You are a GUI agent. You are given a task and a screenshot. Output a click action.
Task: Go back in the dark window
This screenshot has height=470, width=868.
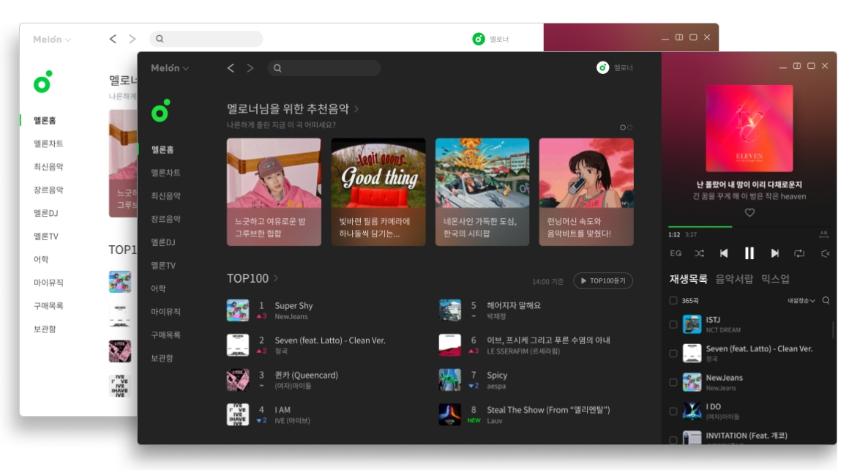pos(231,68)
